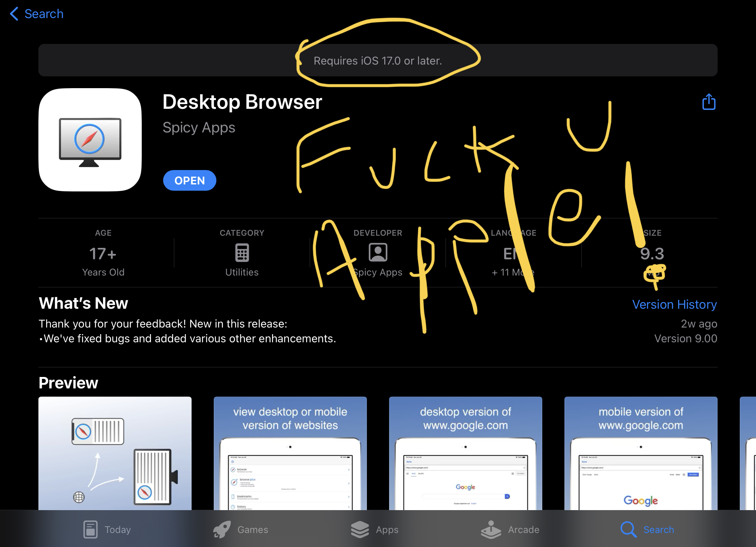Screen dimensions: 756x547
Task: Open Version History link
Action: (674, 304)
